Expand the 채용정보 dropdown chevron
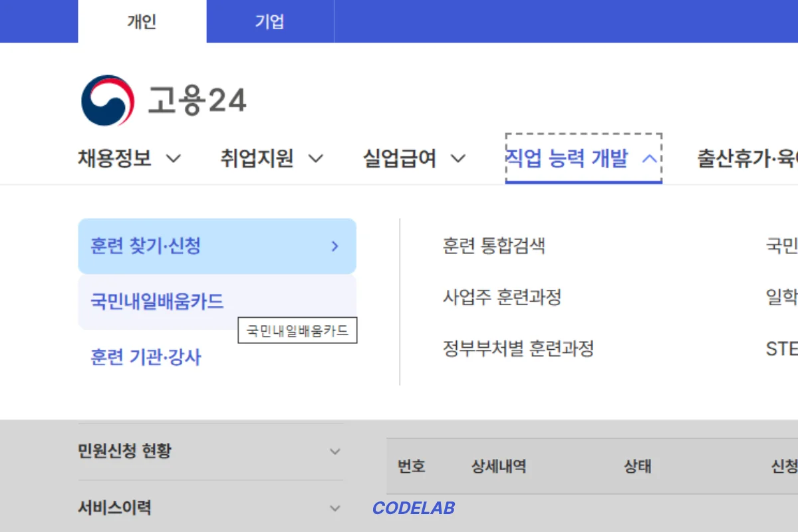This screenshot has width=798, height=532. (173, 159)
